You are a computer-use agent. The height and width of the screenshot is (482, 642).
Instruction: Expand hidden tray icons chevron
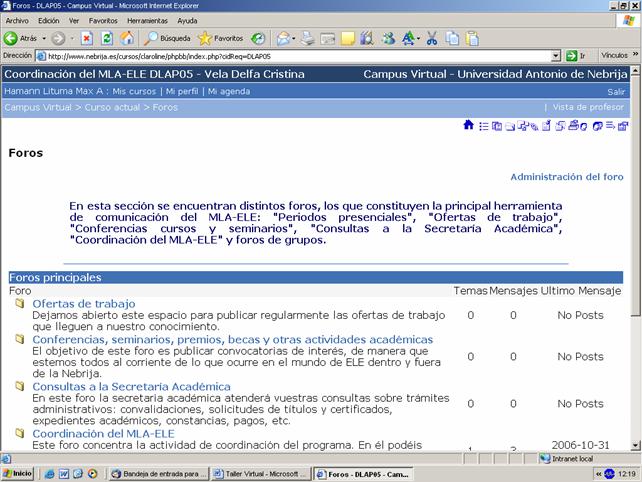[x=599, y=474]
